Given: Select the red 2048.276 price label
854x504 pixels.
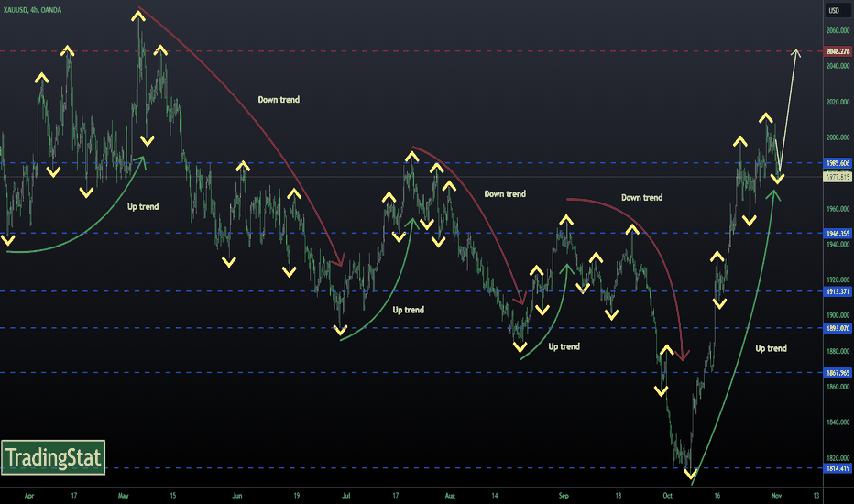Looking at the screenshot, I should [x=838, y=51].
